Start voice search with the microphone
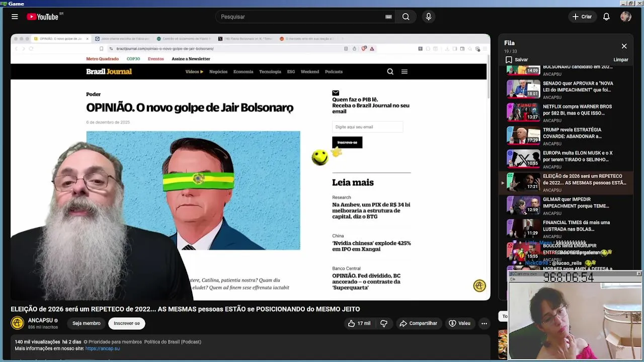644x362 pixels. (429, 17)
